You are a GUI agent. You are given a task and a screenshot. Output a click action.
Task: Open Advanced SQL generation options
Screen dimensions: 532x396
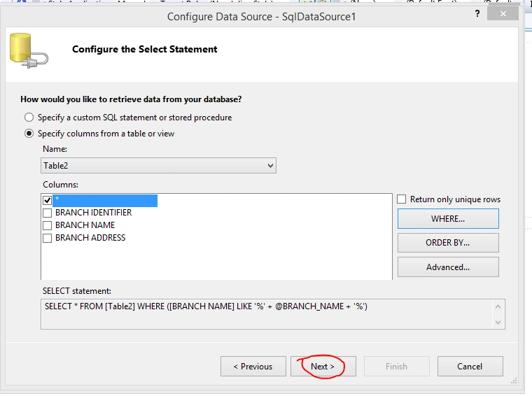[x=448, y=267]
